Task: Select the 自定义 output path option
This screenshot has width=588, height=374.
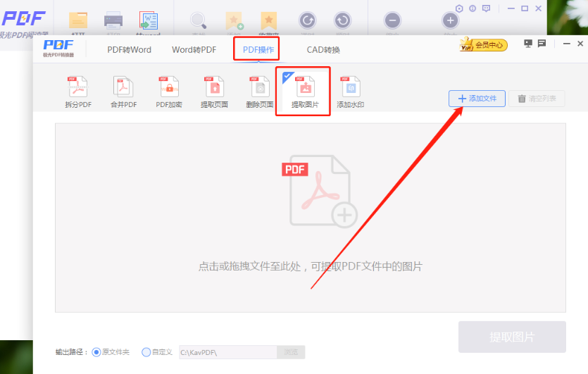Action: point(157,352)
